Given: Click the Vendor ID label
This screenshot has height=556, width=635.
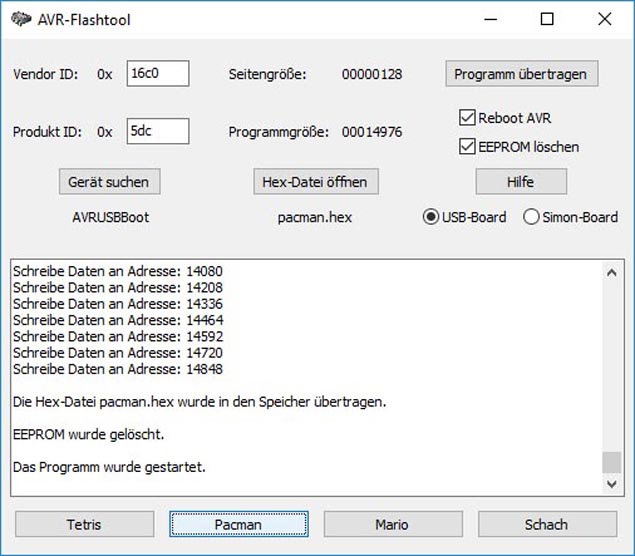Looking at the screenshot, I should click(x=45, y=74).
